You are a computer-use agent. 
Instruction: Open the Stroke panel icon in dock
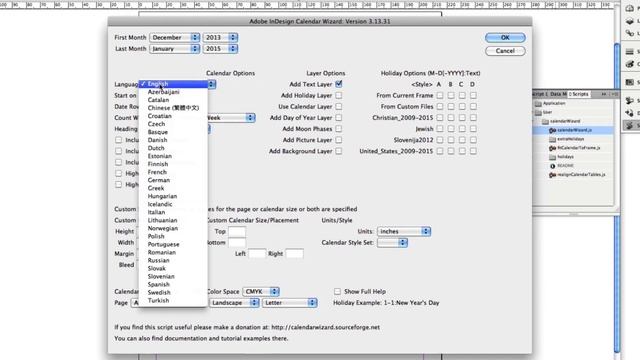click(630, 52)
